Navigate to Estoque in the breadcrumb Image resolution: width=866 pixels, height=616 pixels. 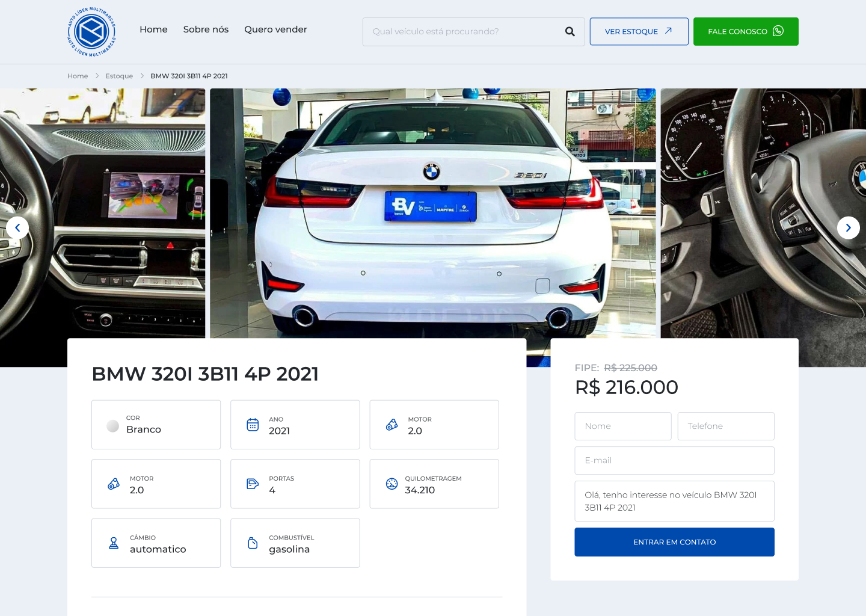[x=119, y=76]
